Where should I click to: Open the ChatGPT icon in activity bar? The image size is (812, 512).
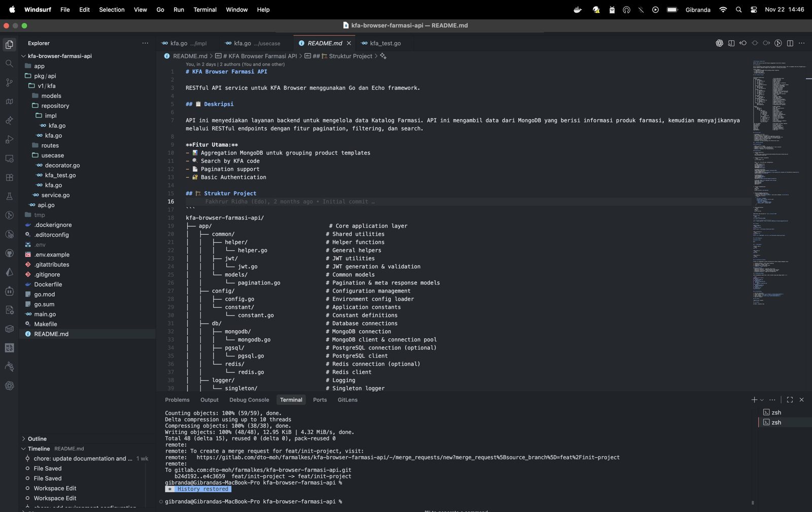click(x=9, y=386)
